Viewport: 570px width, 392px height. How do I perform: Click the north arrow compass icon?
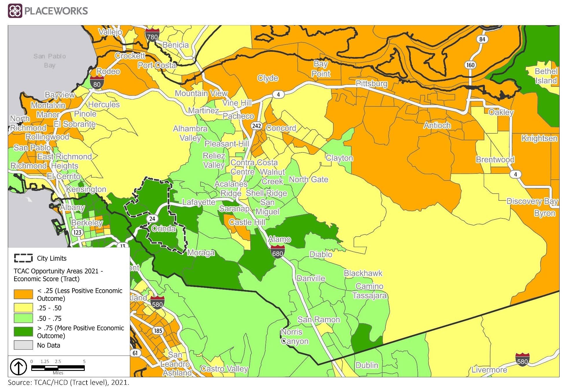19,367
